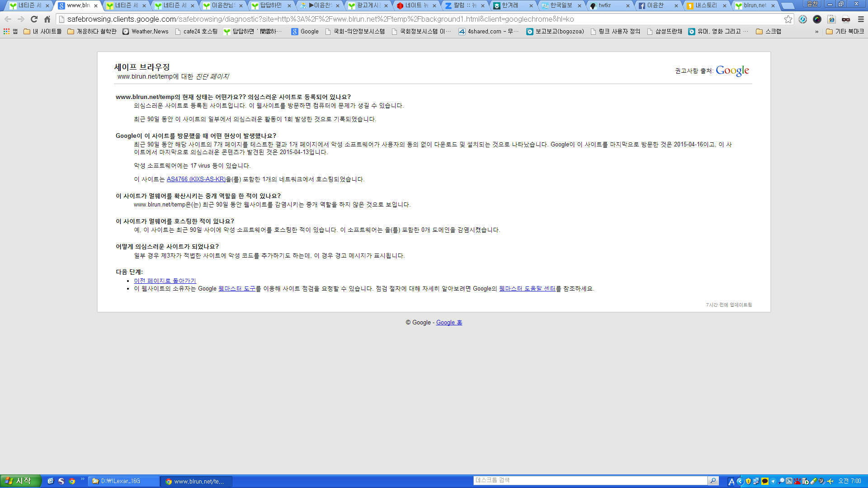Click the Google 홈 footer link
868x488 pixels.
pos(449,323)
